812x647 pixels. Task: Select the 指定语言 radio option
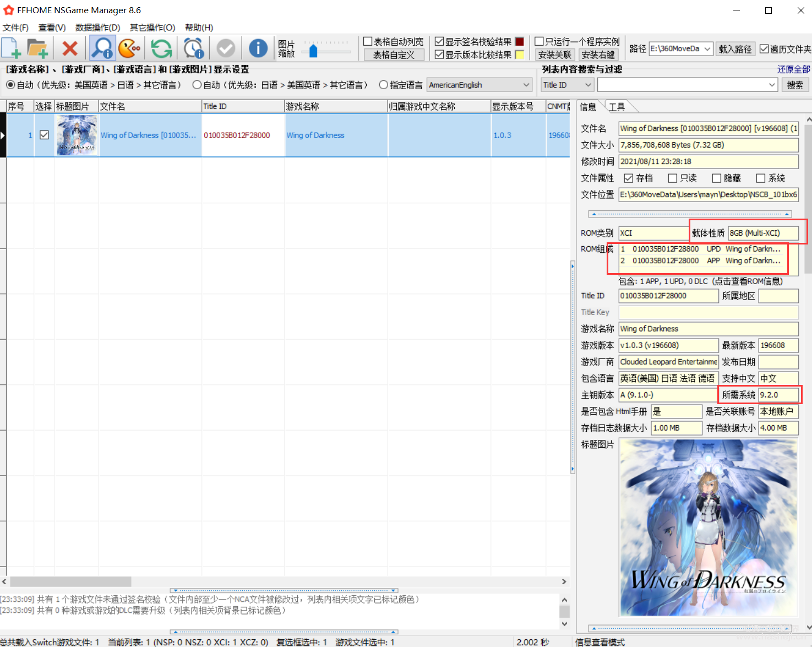click(x=384, y=85)
